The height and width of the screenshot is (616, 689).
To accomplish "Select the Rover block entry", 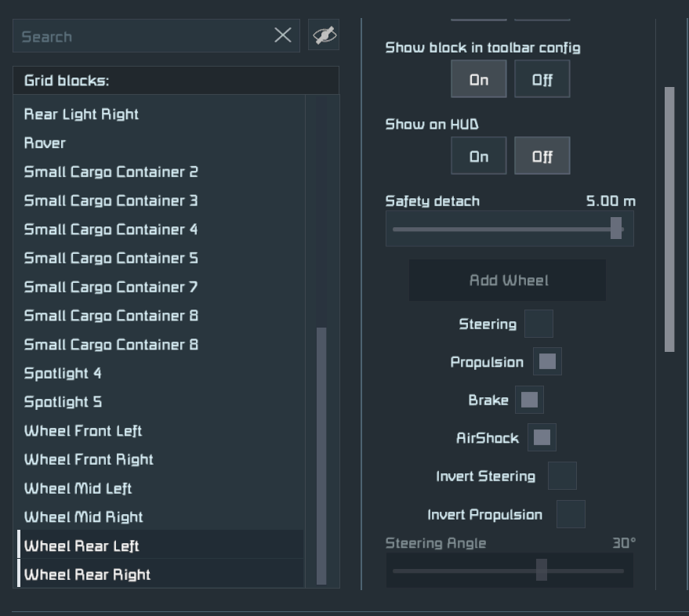I will coord(45,143).
